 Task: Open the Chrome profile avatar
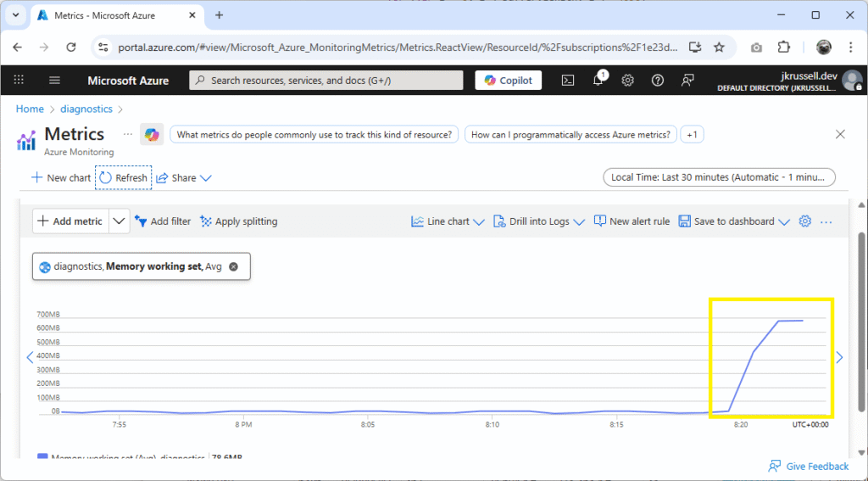tap(824, 48)
